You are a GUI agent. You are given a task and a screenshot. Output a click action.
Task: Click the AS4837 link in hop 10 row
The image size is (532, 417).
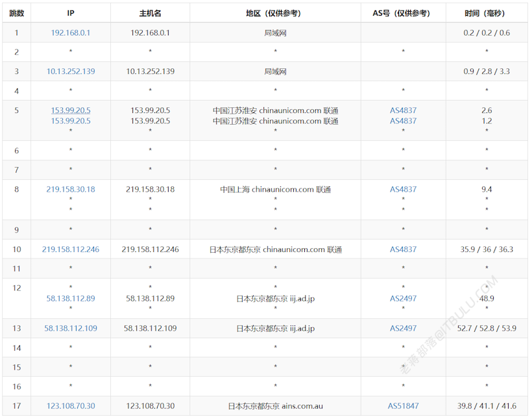click(403, 249)
